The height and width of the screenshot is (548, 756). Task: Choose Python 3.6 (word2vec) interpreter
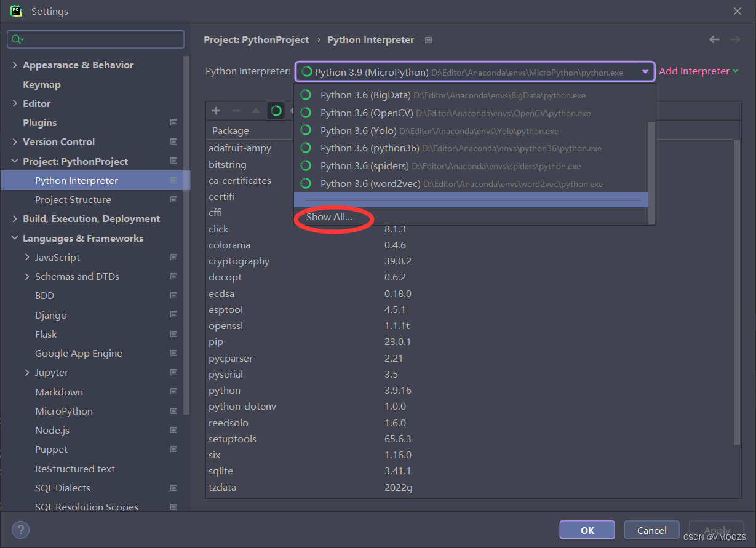point(471,184)
